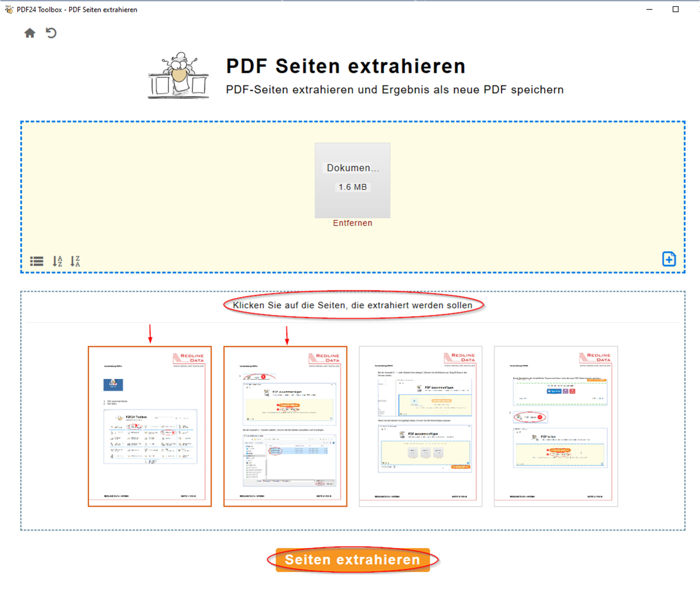Click the 1.6 MB size label under the document

pyautogui.click(x=352, y=187)
